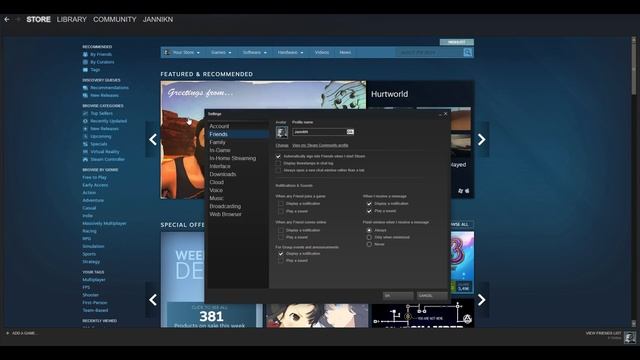Select flash window Never option
The image size is (640, 360).
pos(369,244)
